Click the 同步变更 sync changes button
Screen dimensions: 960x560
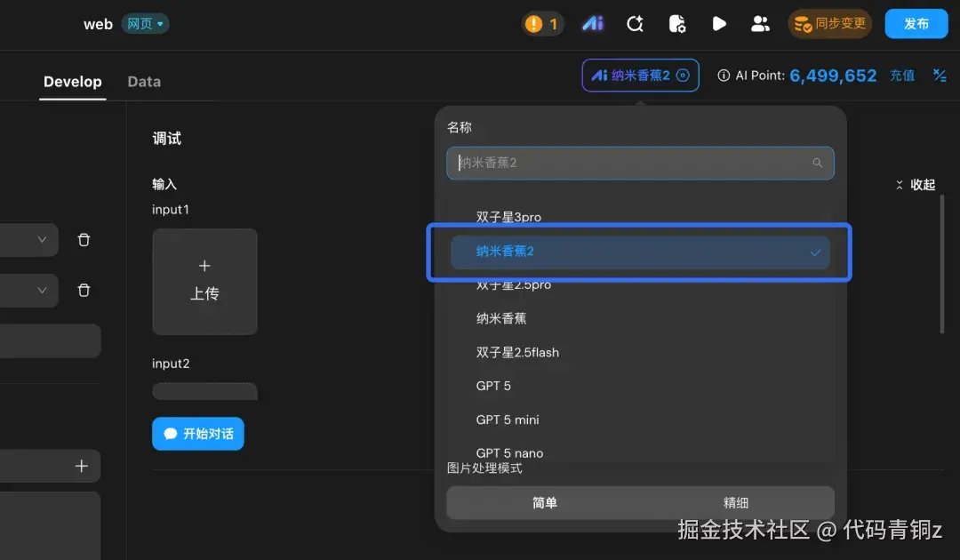pos(829,24)
